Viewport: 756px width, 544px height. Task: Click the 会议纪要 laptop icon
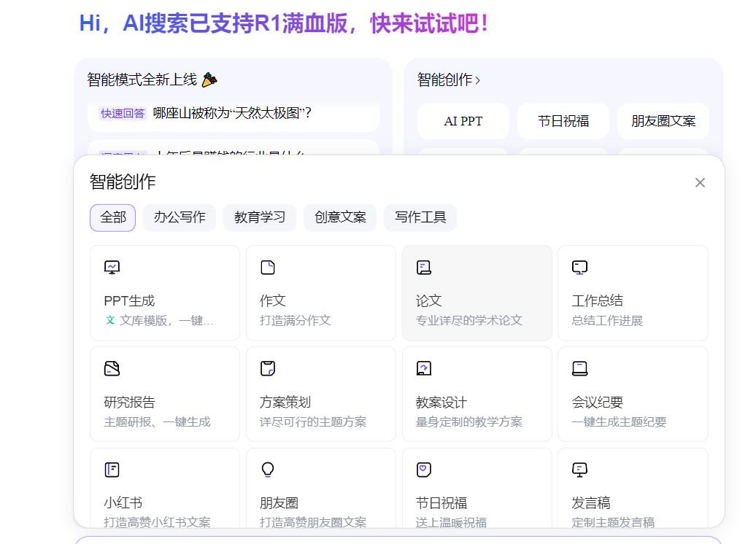[579, 368]
